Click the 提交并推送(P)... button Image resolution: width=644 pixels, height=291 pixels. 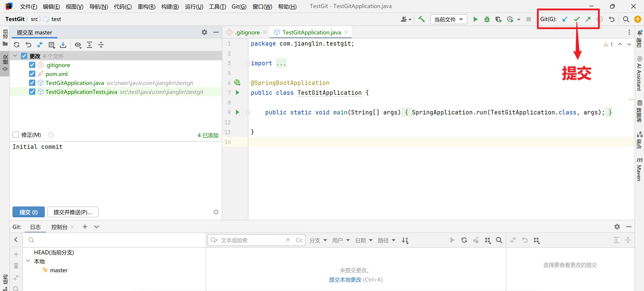[x=73, y=212]
